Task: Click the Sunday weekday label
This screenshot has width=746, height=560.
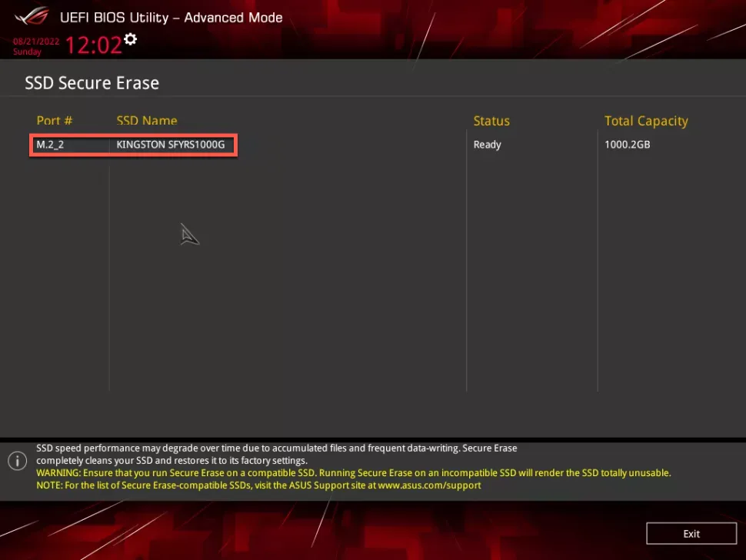Action: (x=27, y=52)
